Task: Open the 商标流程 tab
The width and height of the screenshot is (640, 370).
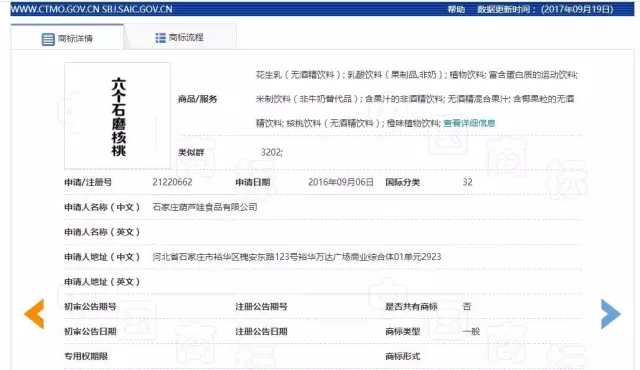Action: (180, 38)
